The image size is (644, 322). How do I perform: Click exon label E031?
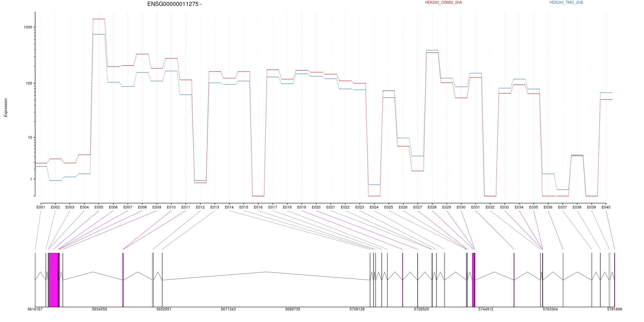(475, 207)
